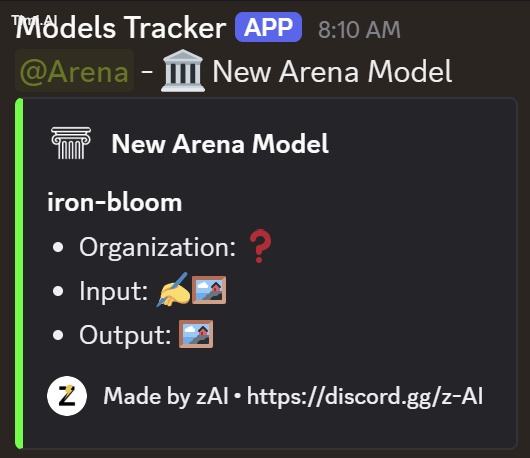Click the writing hand emoji under Input
The height and width of the screenshot is (458, 530).
pyautogui.click(x=173, y=290)
